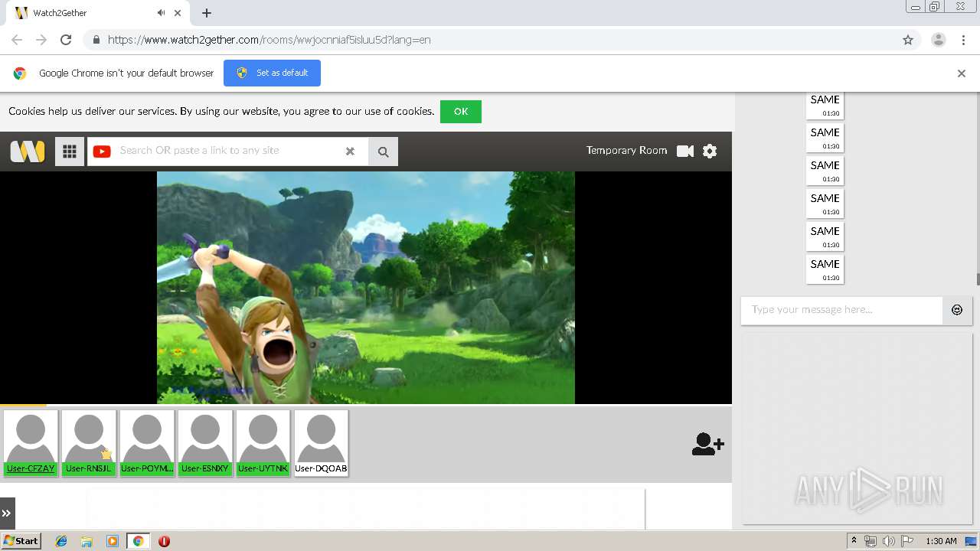Select user avatar User-UYTNK
The height and width of the screenshot is (551, 980).
coord(263,443)
